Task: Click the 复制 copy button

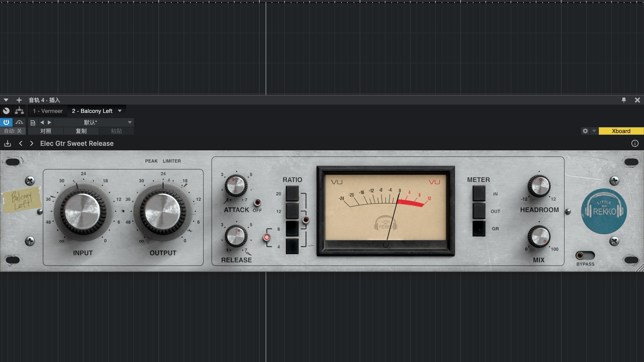Action: (81, 131)
